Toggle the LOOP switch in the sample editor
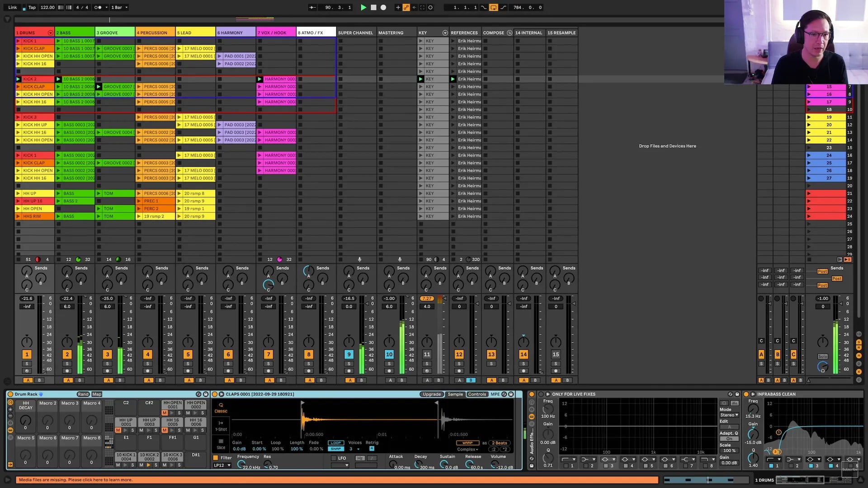868x488 pixels. pos(336,442)
